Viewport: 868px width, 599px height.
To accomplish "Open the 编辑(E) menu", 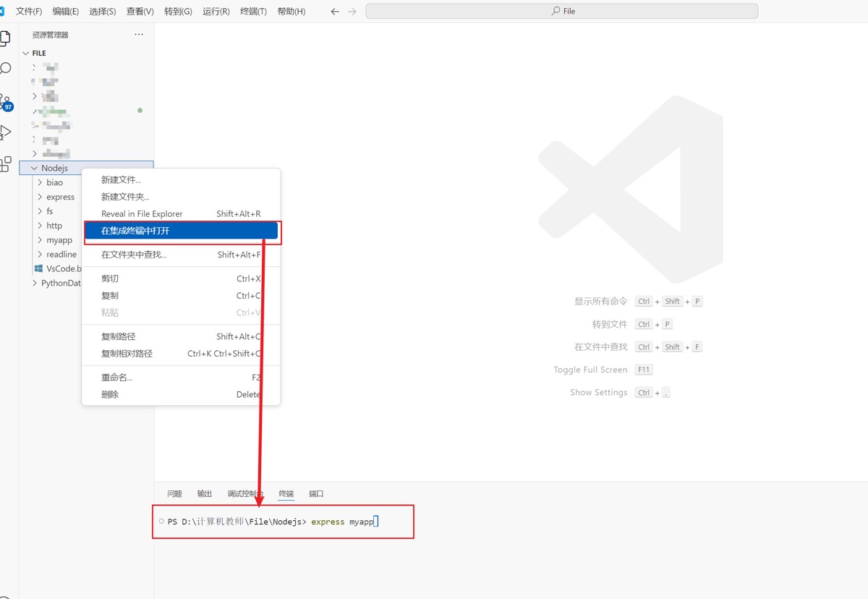I will pyautogui.click(x=66, y=12).
